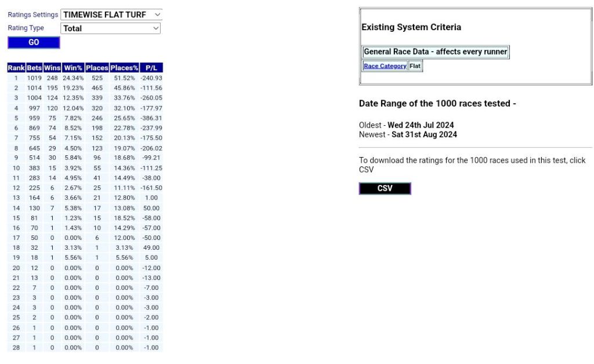This screenshot has height=364, width=594.
Task: Expand the Rating Type dropdown showing Total
Action: click(110, 28)
